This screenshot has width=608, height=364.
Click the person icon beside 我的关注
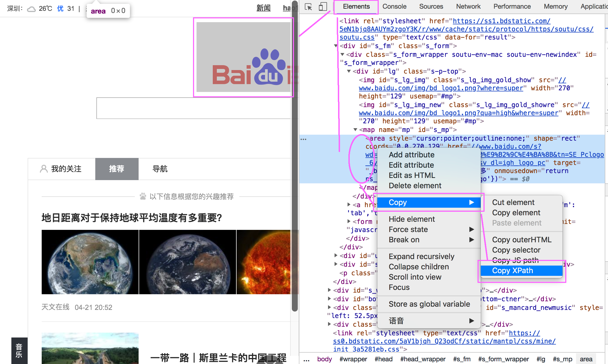pos(44,169)
